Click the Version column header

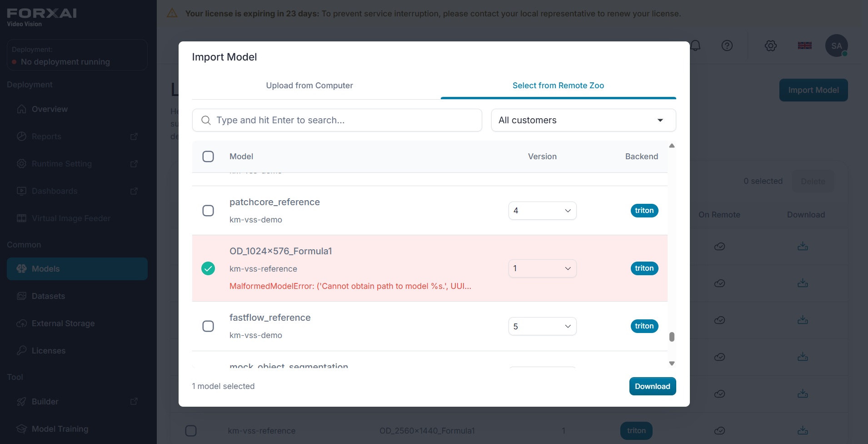click(542, 156)
